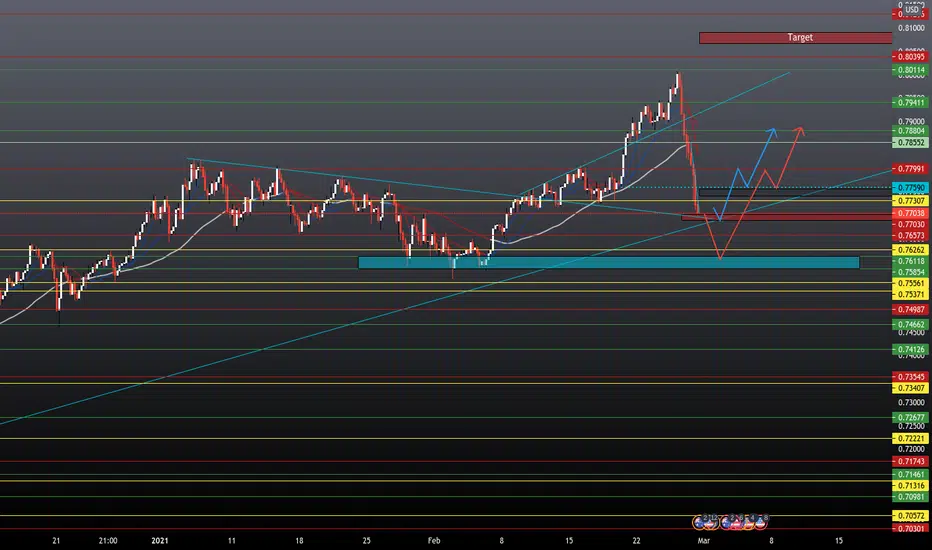Screen dimensions: 932x550
Task: Select the red Target zone rectangle
Action: click(795, 37)
